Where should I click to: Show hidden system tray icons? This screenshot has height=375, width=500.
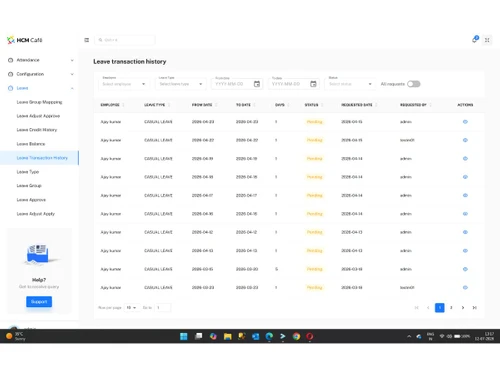409,336
